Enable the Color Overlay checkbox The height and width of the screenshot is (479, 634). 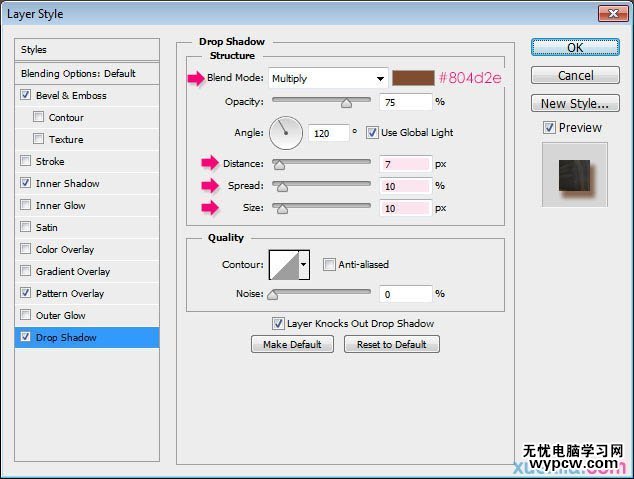(x=25, y=249)
